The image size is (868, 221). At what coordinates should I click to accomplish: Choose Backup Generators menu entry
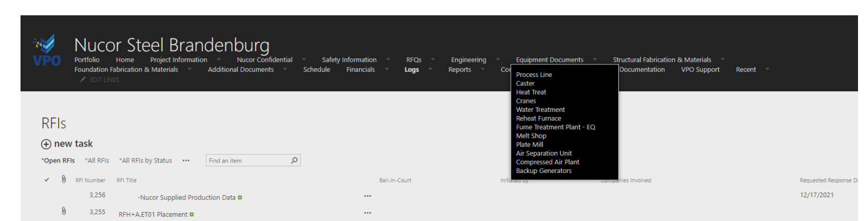tap(544, 171)
